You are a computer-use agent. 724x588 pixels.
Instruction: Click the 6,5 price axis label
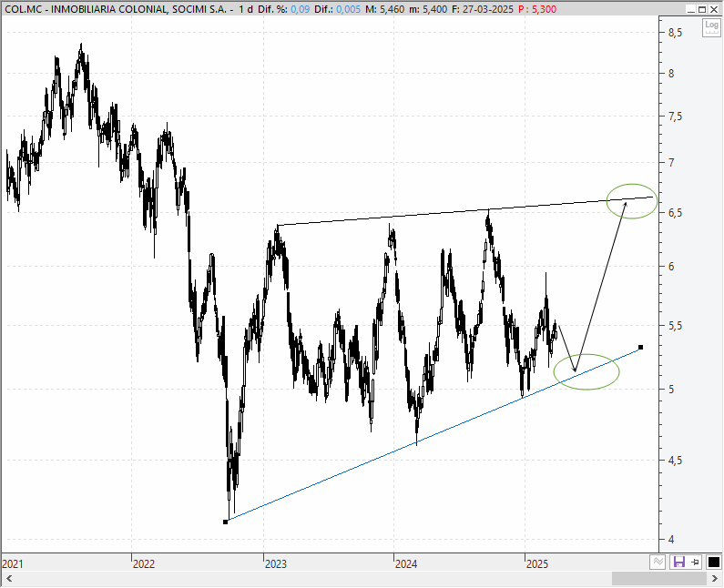pyautogui.click(x=676, y=213)
